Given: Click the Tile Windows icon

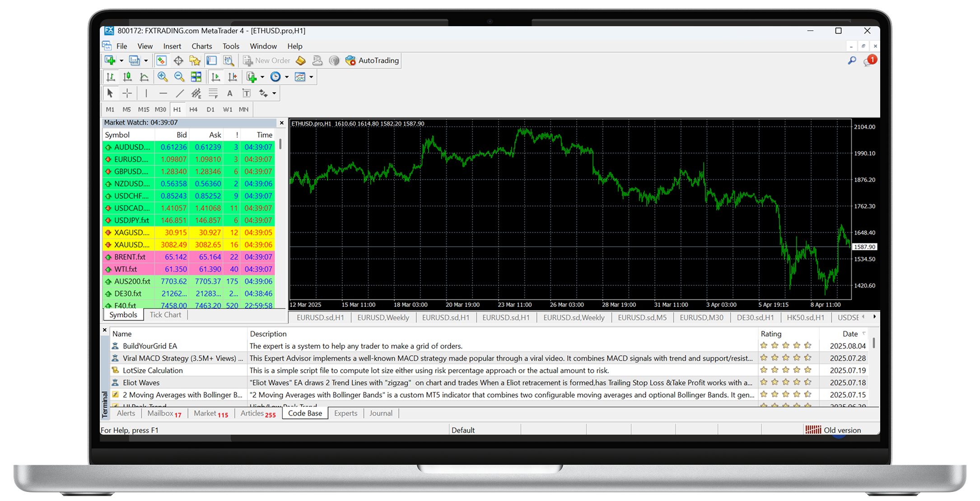Looking at the screenshot, I should point(196,77).
